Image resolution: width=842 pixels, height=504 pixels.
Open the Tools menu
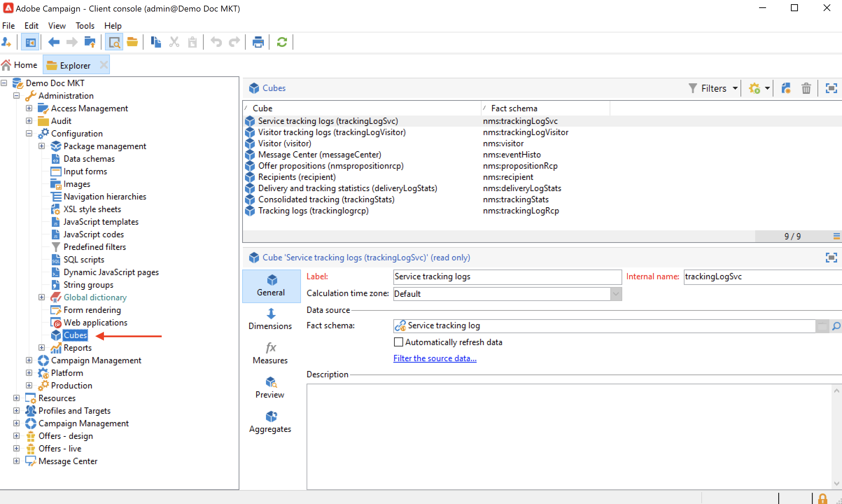[85, 26]
